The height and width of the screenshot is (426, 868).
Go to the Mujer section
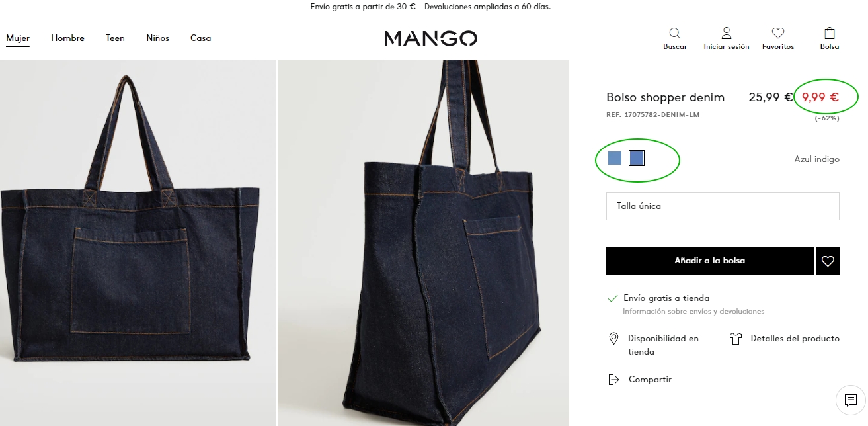18,38
